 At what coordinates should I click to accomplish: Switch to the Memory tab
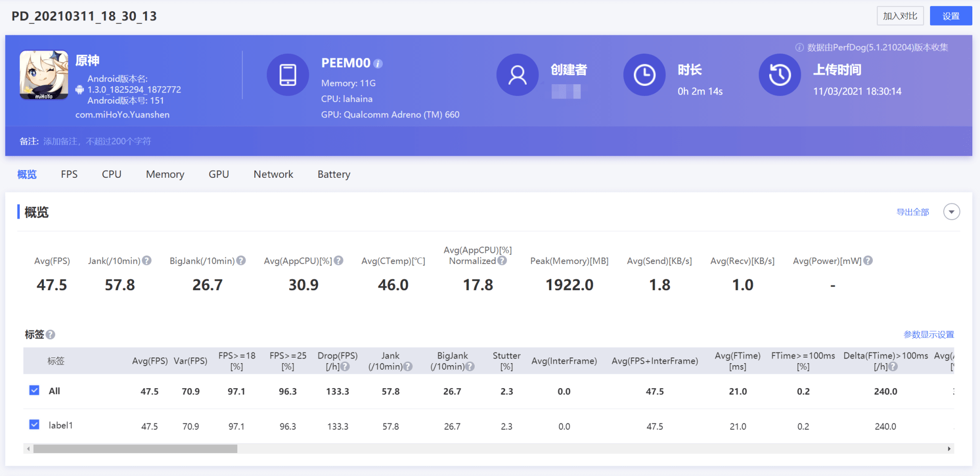[x=165, y=175]
